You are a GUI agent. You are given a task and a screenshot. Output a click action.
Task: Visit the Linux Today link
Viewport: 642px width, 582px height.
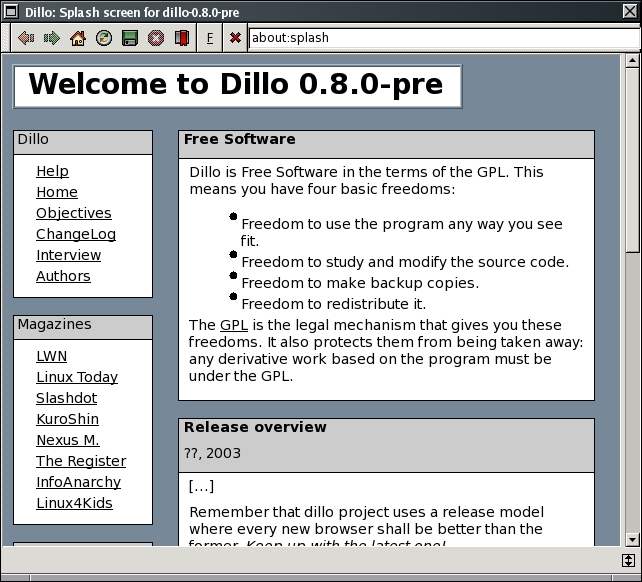(77, 377)
